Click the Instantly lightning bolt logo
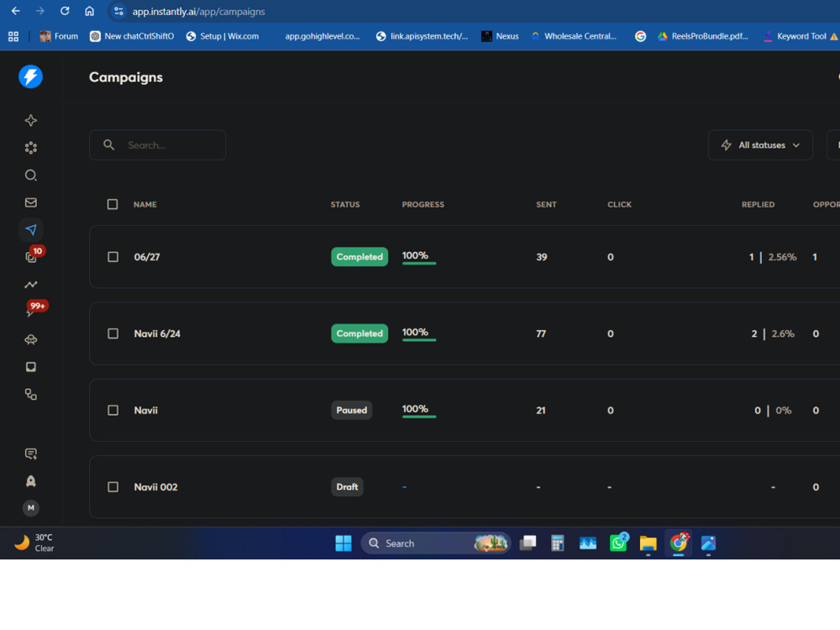 click(30, 76)
